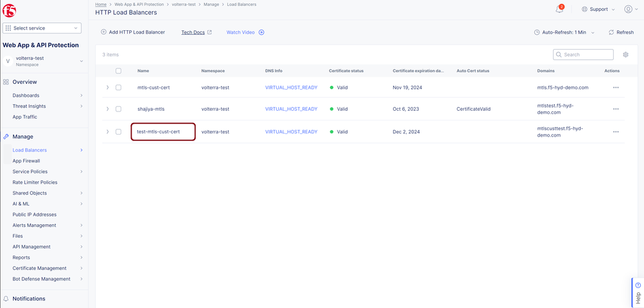This screenshot has height=308, width=644.
Task: Go to Service Policies in sidebar
Action: click(30, 171)
